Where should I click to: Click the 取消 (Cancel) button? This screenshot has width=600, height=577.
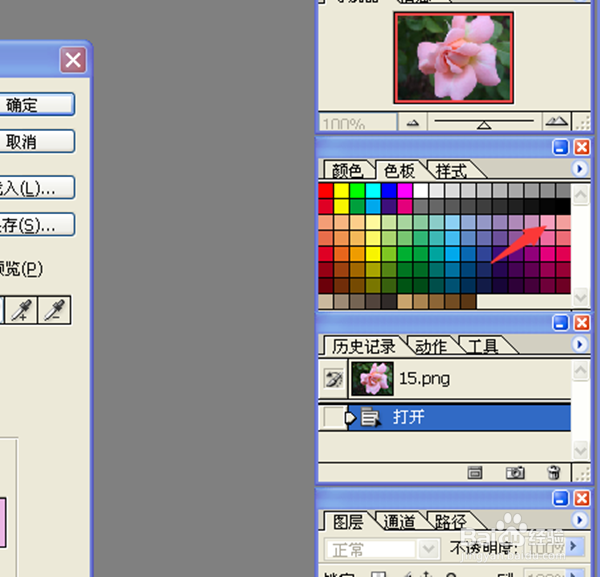(37, 142)
